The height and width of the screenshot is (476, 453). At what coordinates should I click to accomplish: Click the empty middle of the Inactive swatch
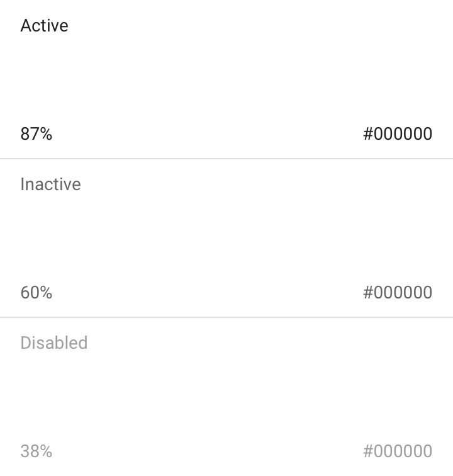coord(226,238)
